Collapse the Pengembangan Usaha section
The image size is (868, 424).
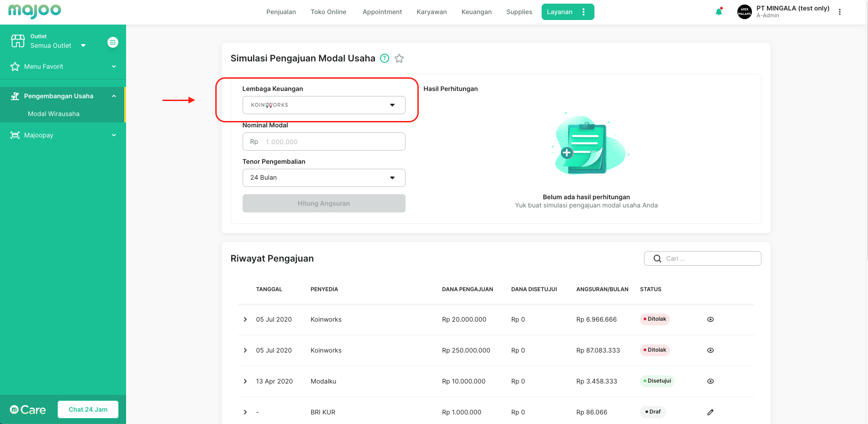coord(114,96)
